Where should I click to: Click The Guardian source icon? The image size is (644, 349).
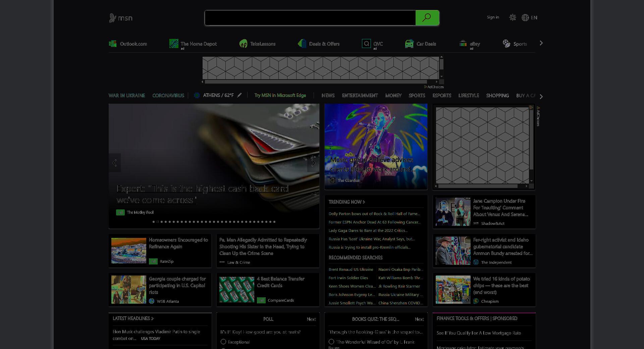(333, 180)
